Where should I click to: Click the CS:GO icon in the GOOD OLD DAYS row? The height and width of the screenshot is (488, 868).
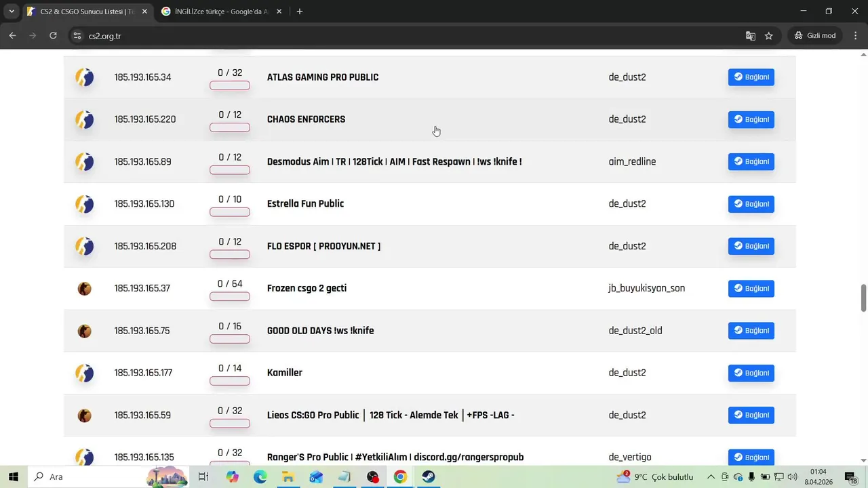(x=84, y=331)
